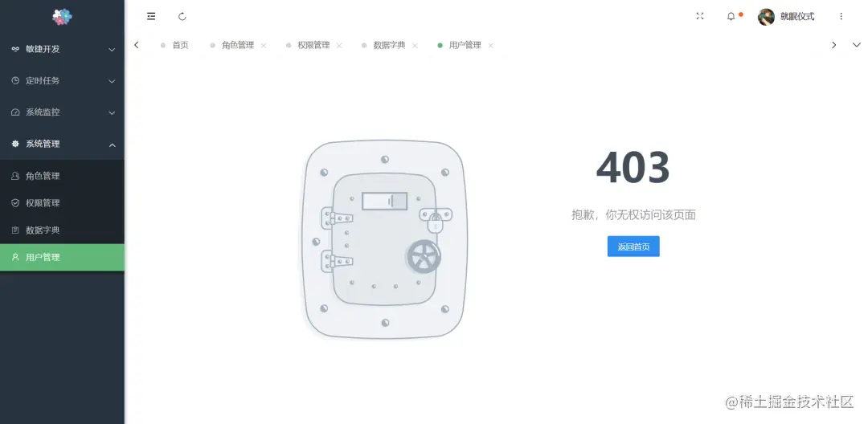
Task: Open 角色管理 in the sidebar
Action: (62, 176)
